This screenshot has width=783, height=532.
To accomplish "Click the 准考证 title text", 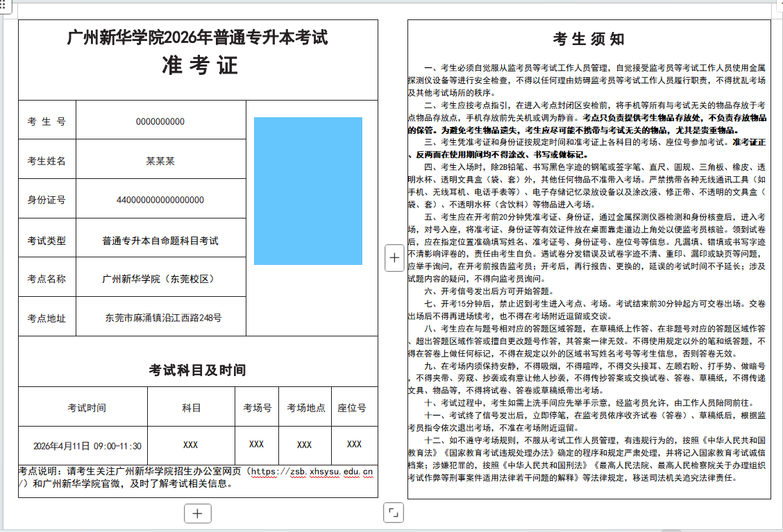I will pyautogui.click(x=199, y=65).
